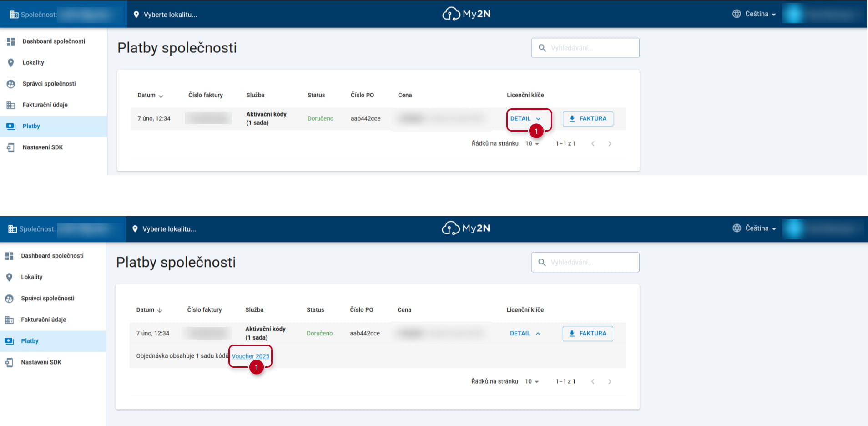This screenshot has width=868, height=426.
Task: Open the Voucher 2025 link
Action: tap(251, 356)
